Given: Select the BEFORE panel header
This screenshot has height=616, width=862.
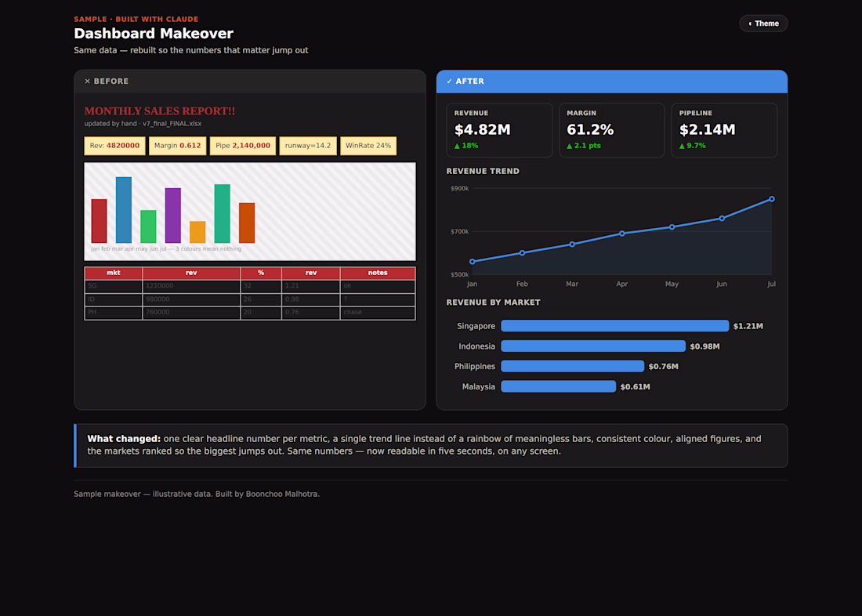Looking at the screenshot, I should click(250, 82).
